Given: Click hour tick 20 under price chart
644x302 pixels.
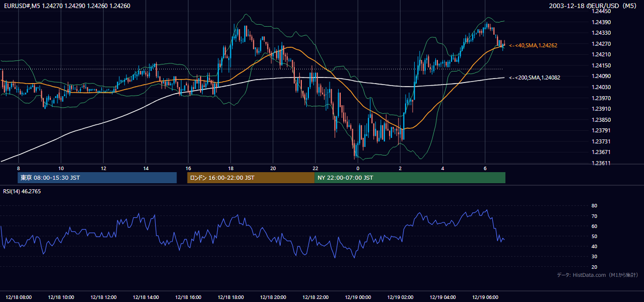Looking at the screenshot, I should coord(273,168).
